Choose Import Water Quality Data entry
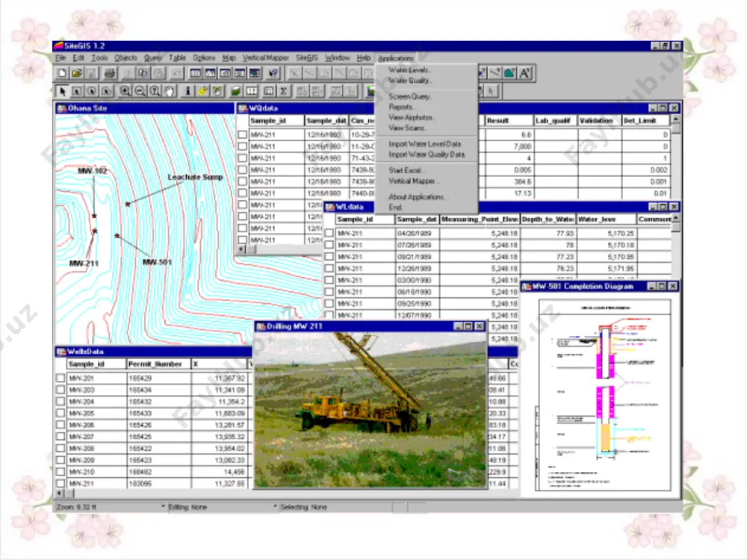 [x=427, y=155]
